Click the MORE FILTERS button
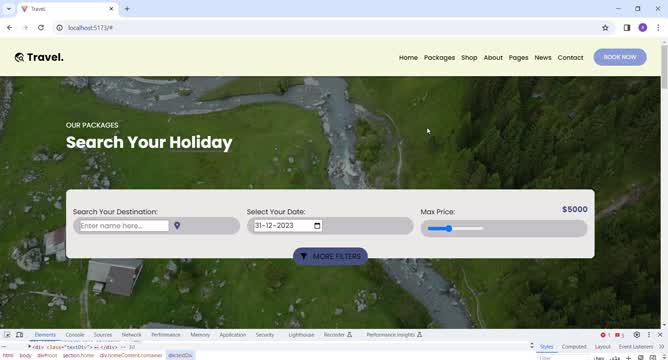Screen dimensions: 668x360 tap(330, 256)
